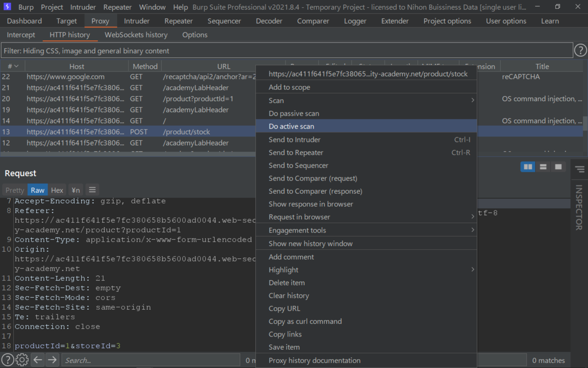
Task: Switch to the Decoder tab
Action: (269, 21)
